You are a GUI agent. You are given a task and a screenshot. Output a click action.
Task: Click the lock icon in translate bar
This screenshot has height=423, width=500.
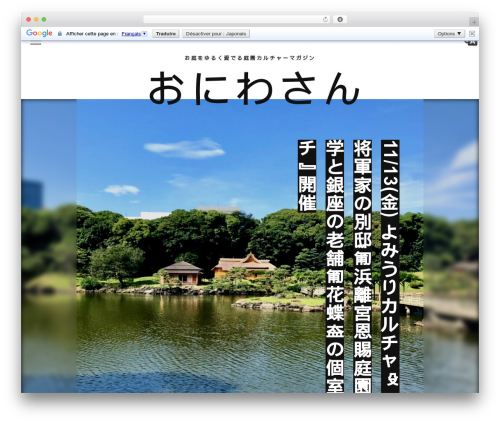coord(60,34)
